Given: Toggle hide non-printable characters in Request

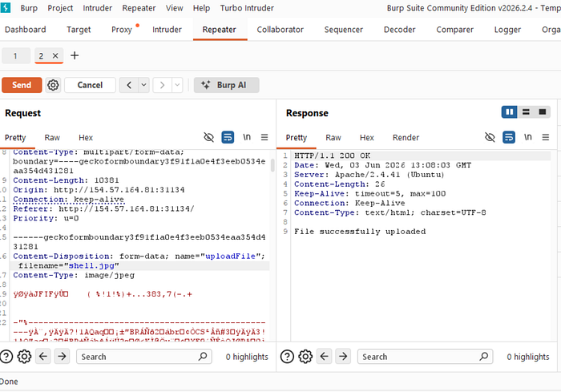Looking at the screenshot, I should coord(208,137).
